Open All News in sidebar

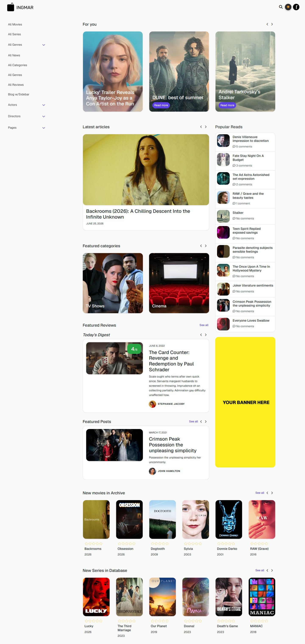(x=14, y=55)
